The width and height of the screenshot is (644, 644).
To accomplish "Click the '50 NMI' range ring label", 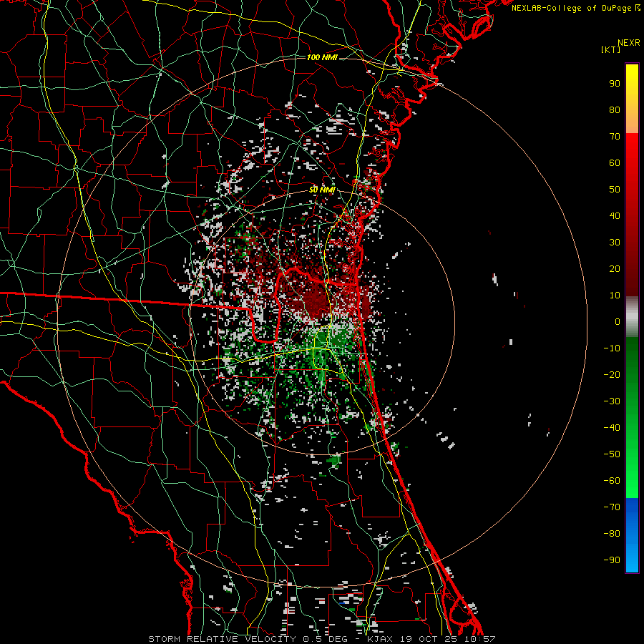I will (322, 190).
